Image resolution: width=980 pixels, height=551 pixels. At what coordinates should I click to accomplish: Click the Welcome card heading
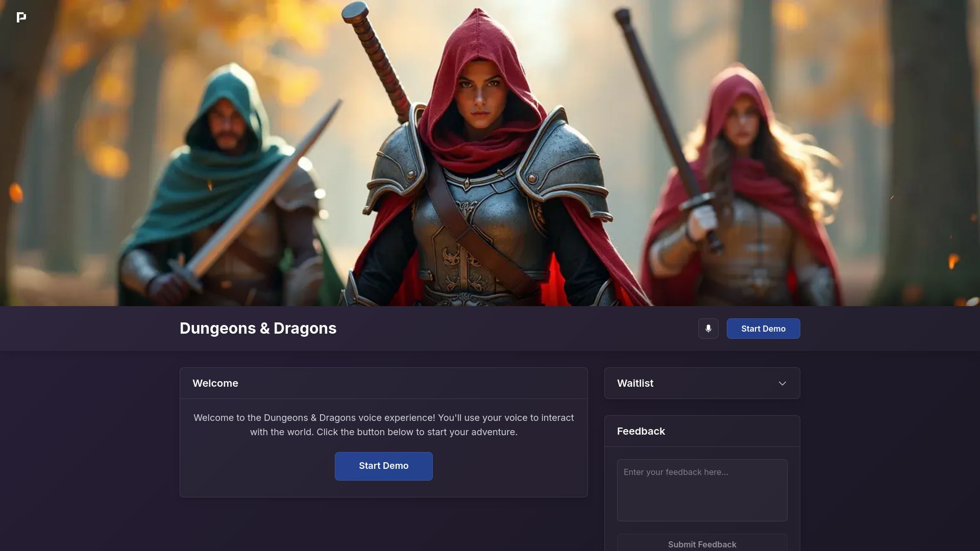[x=215, y=383]
